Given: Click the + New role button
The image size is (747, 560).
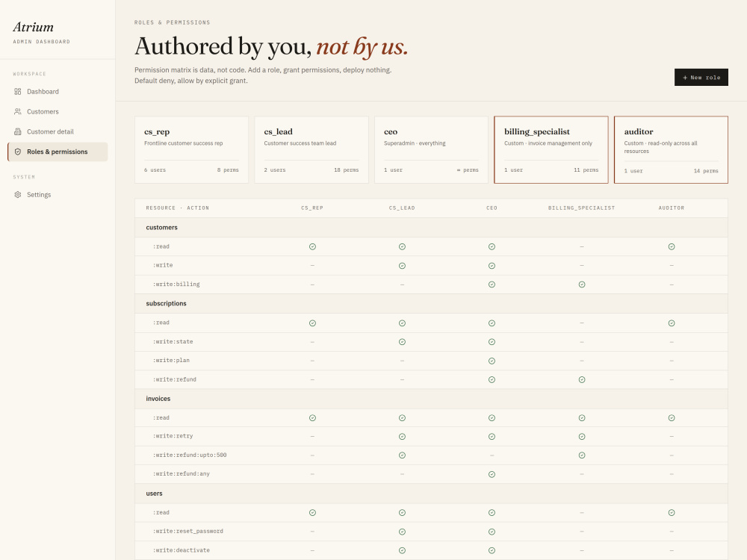Looking at the screenshot, I should point(701,77).
